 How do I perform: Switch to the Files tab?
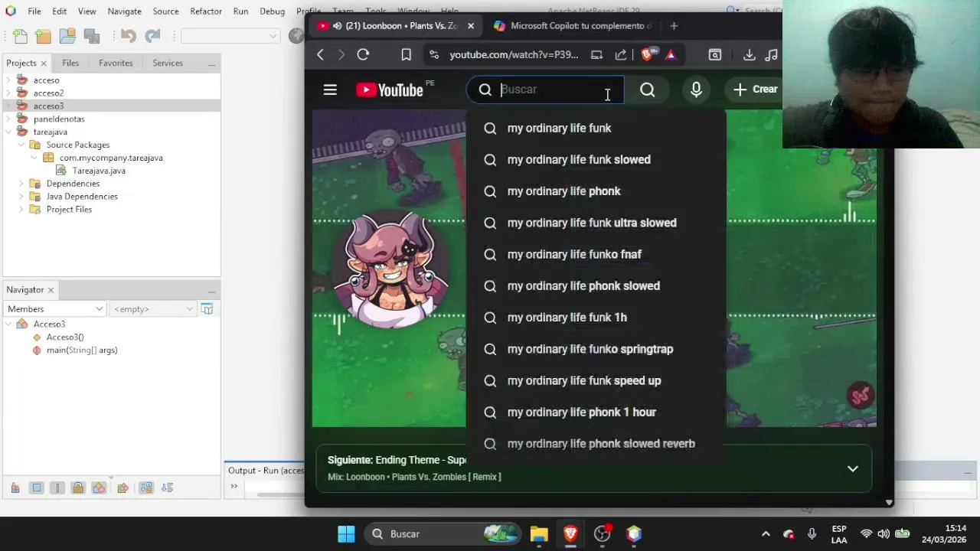point(70,63)
